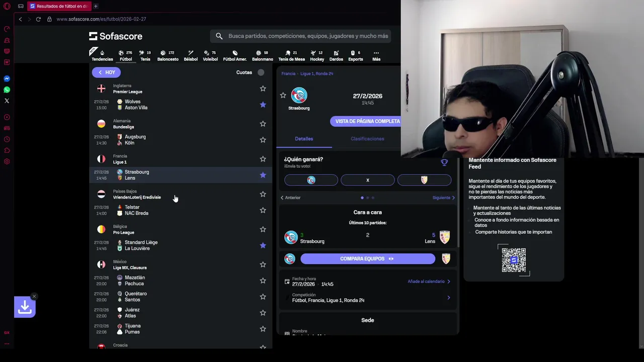Go back to the previous page
The image size is (644, 362).
tap(20, 19)
